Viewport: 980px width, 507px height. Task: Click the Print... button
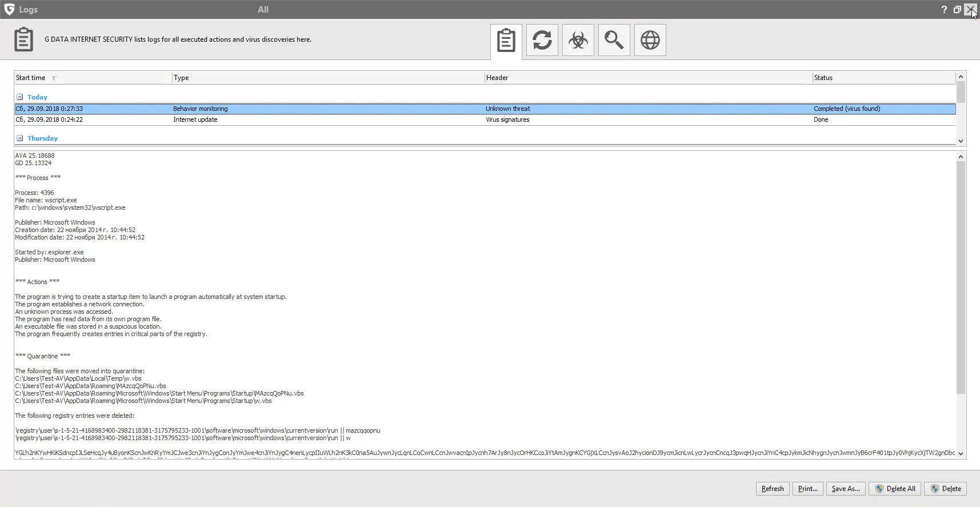click(x=807, y=489)
